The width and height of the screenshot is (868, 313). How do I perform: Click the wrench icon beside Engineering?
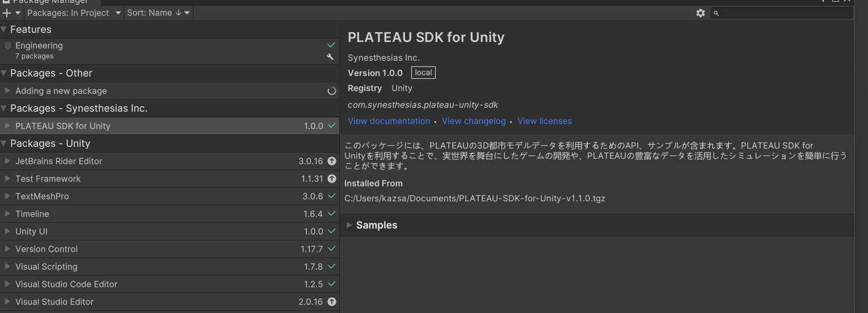tap(330, 56)
